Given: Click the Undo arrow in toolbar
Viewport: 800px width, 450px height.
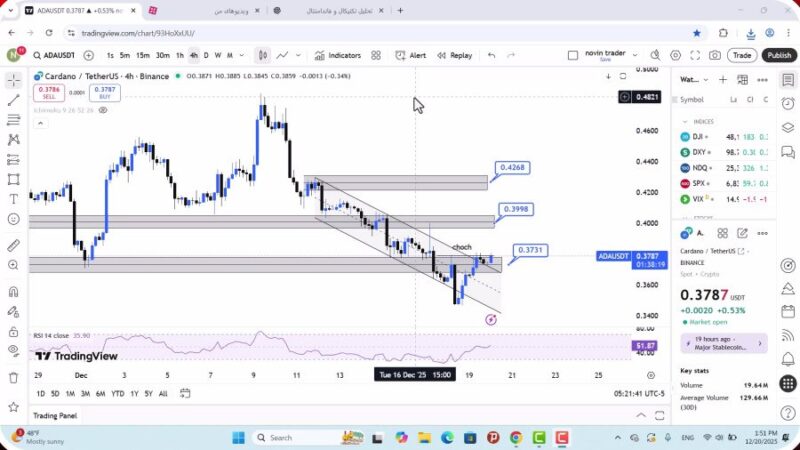Looking at the screenshot, I should pos(491,56).
